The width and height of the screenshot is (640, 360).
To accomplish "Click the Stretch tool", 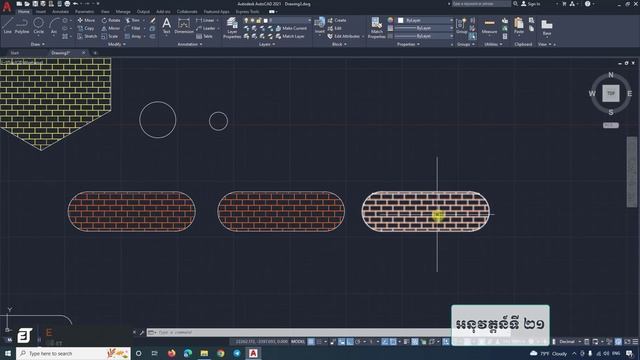I will pos(87,36).
